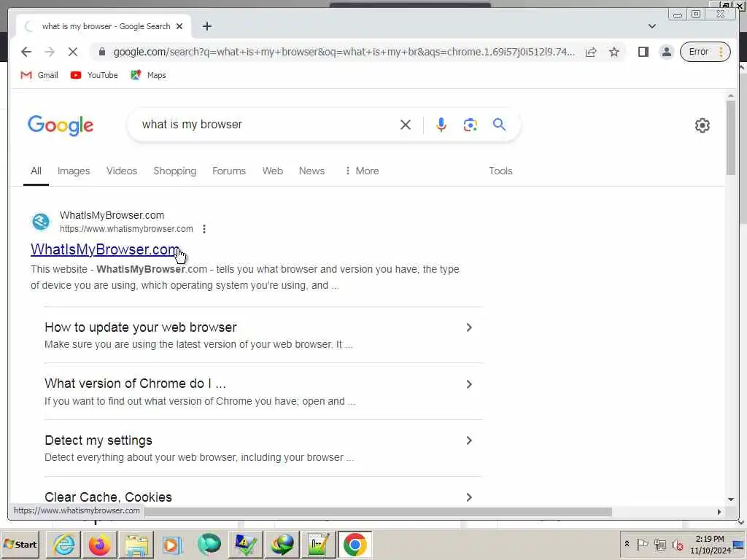Image resolution: width=747 pixels, height=560 pixels.
Task: Click in the search input field
Action: coord(267,125)
